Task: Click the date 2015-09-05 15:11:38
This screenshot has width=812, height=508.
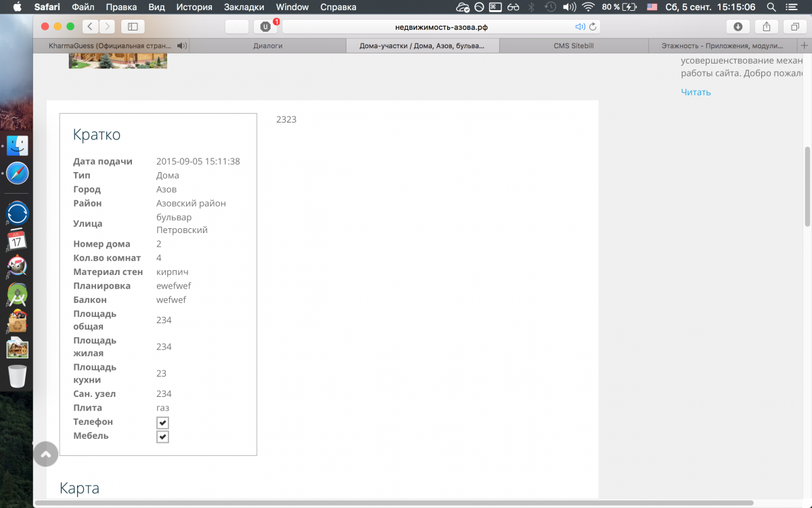Action: click(x=198, y=161)
